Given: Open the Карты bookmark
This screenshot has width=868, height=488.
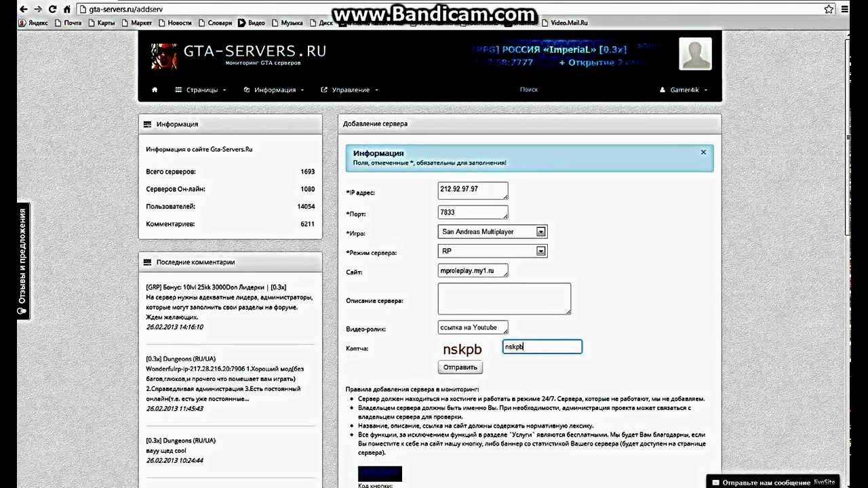Looking at the screenshot, I should [101, 23].
